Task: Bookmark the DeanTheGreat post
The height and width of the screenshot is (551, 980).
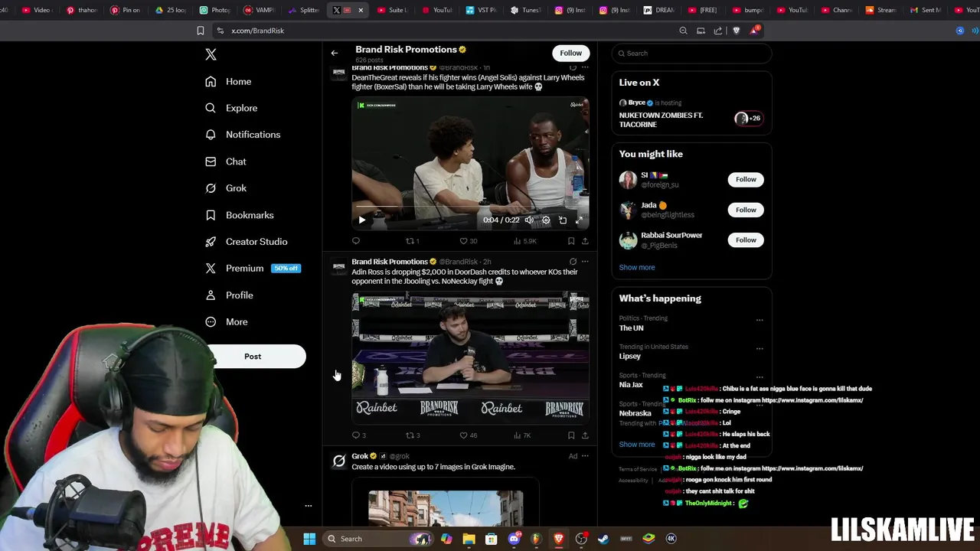Action: pos(571,241)
